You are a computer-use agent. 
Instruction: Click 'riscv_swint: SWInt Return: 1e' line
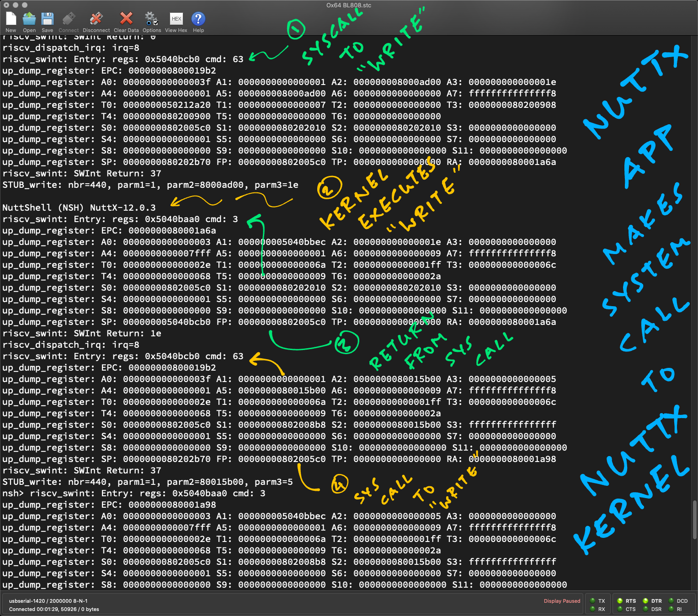pos(82,333)
